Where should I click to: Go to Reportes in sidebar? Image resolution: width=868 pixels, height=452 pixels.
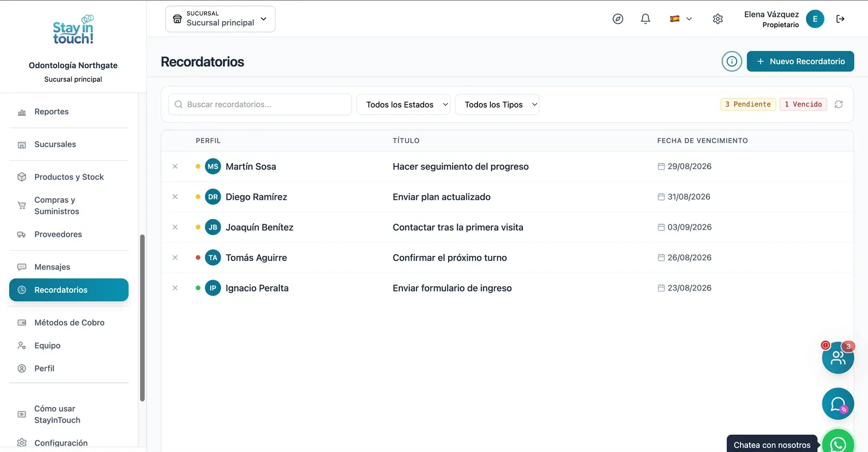click(69, 112)
